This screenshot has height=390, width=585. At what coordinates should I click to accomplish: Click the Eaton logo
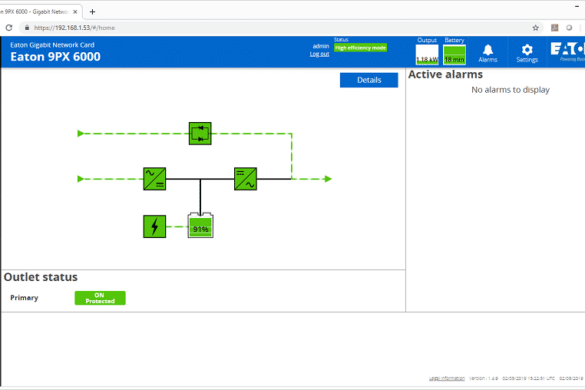click(567, 52)
